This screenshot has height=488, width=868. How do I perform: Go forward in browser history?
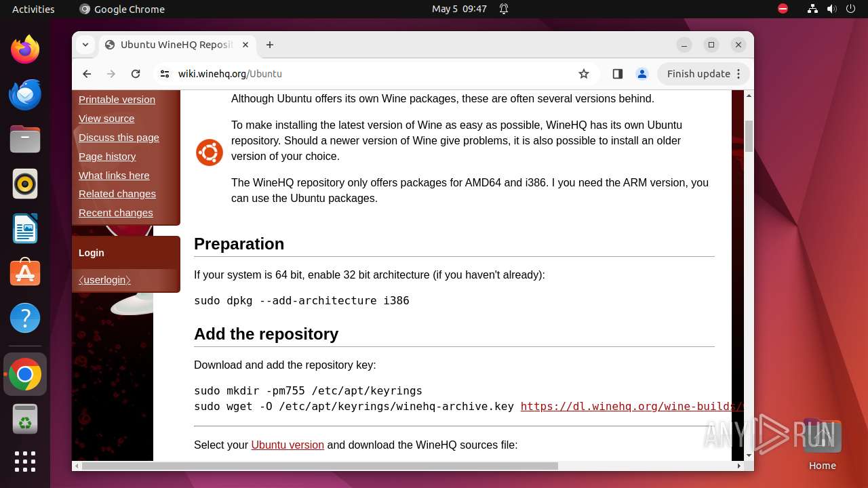[111, 74]
